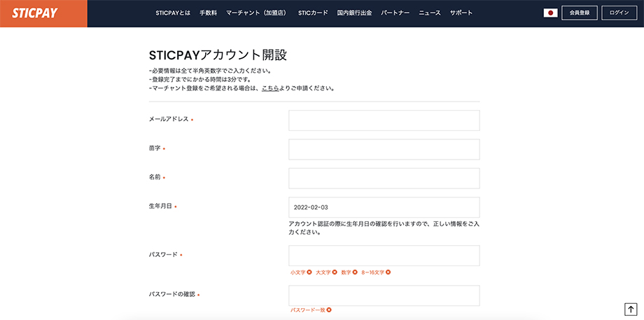Click the 数字 password requirement indicator
Viewport: 644px width, 320px height.
[349, 272]
